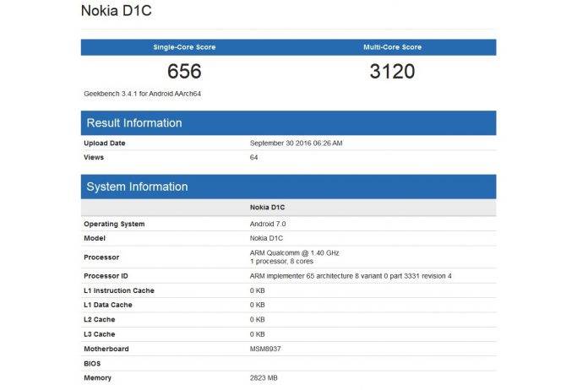Click the Motherboard label
This screenshot has width=588, height=390.
(106, 349)
